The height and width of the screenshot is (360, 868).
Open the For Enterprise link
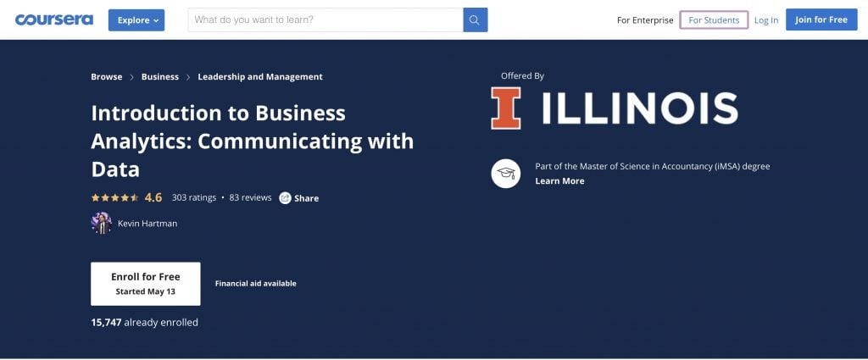(x=645, y=20)
